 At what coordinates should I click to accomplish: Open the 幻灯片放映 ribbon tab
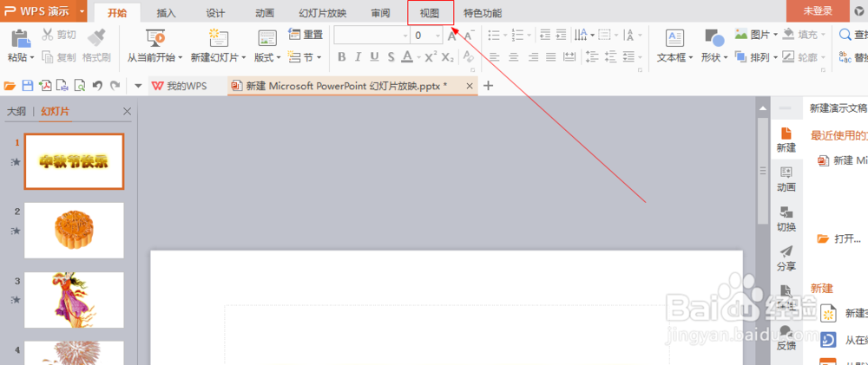pos(323,13)
